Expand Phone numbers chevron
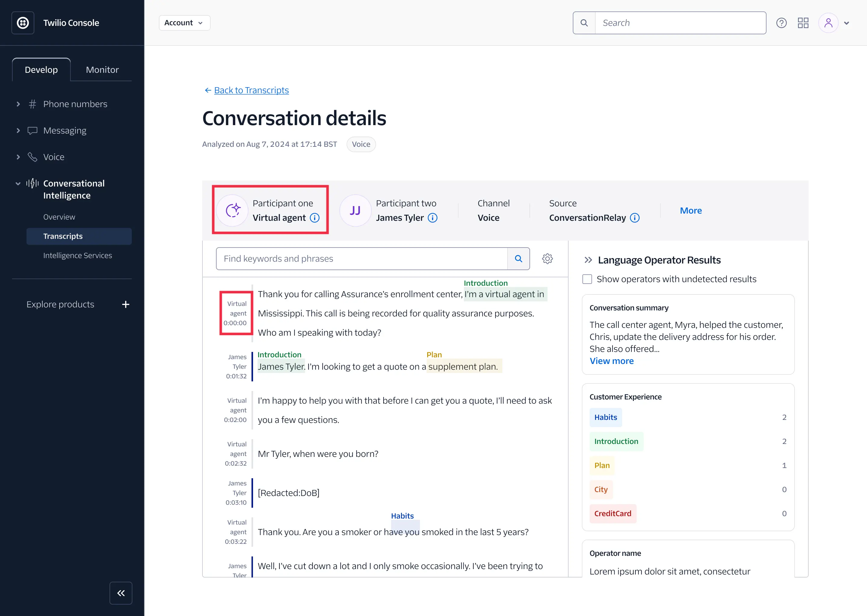 (18, 104)
